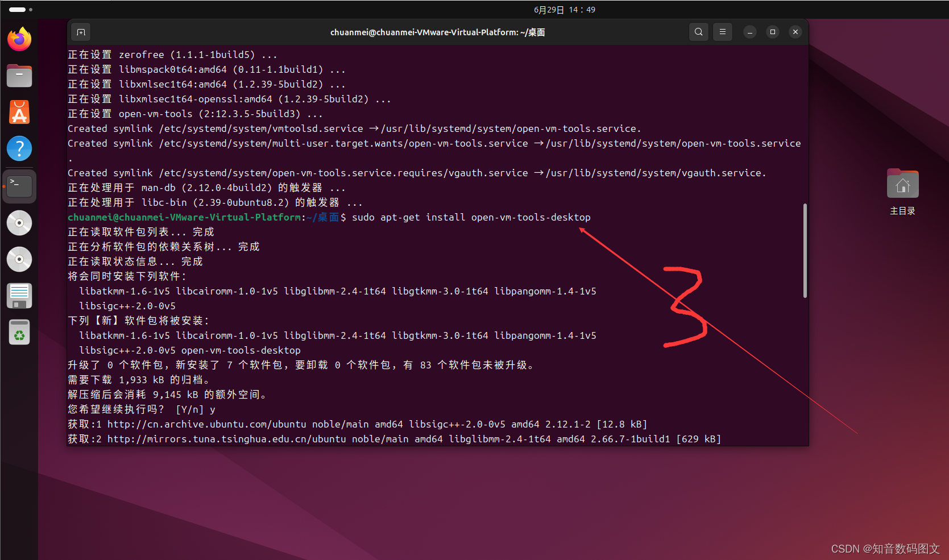Open the 主目录 desktop folder
949x560 pixels.
tap(902, 192)
